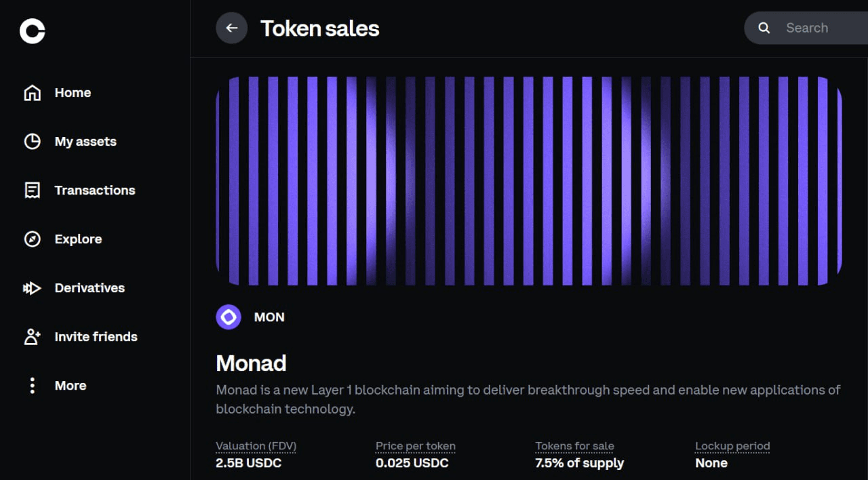Open the Home menu item
The image size is (868, 480).
point(73,93)
